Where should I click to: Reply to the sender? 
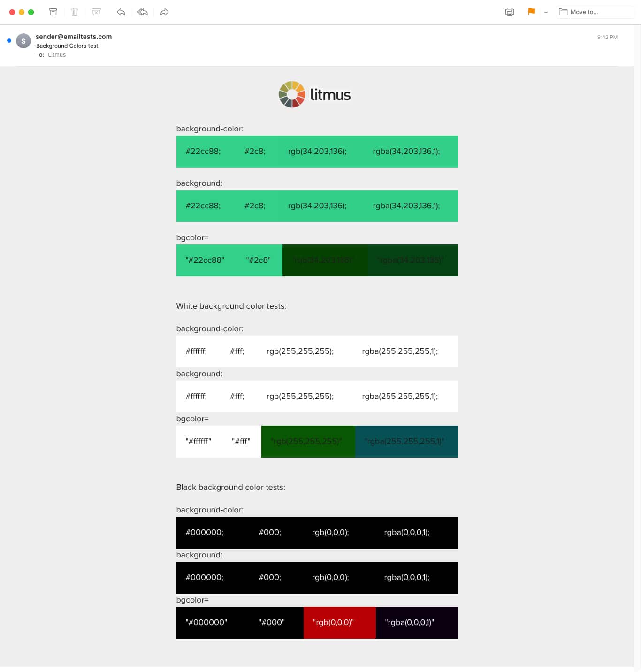[x=121, y=12]
